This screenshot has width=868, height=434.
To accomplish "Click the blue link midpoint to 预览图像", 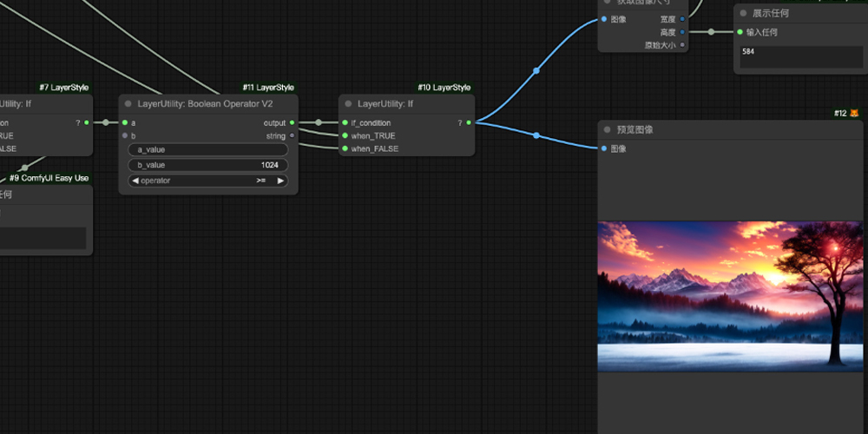I will coord(536,135).
